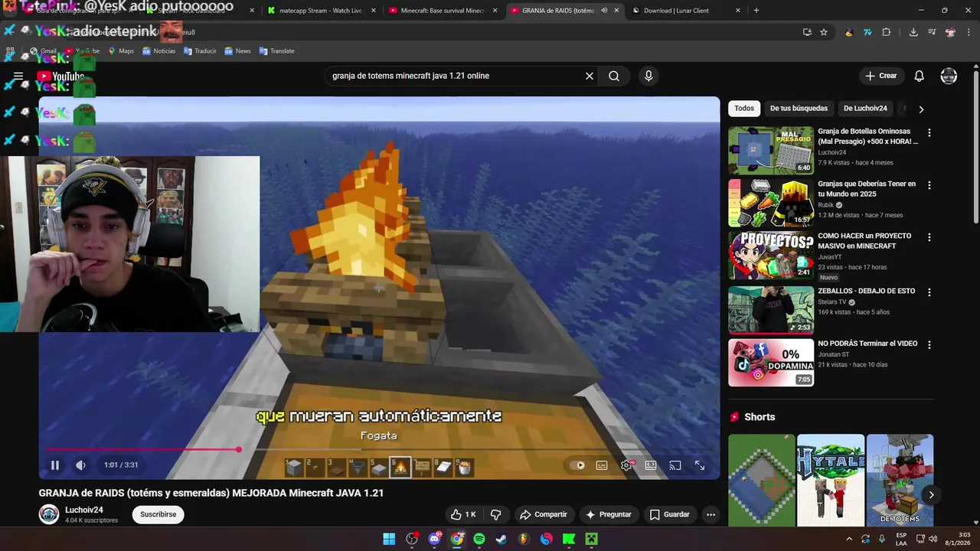The height and width of the screenshot is (551, 980).
Task: Click the Preguntar button
Action: (x=609, y=514)
